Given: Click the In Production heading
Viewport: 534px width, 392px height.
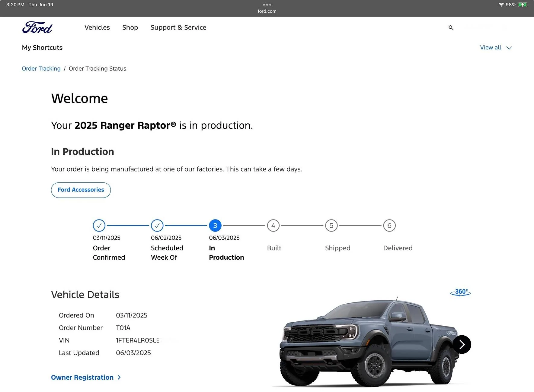Looking at the screenshot, I should [82, 152].
